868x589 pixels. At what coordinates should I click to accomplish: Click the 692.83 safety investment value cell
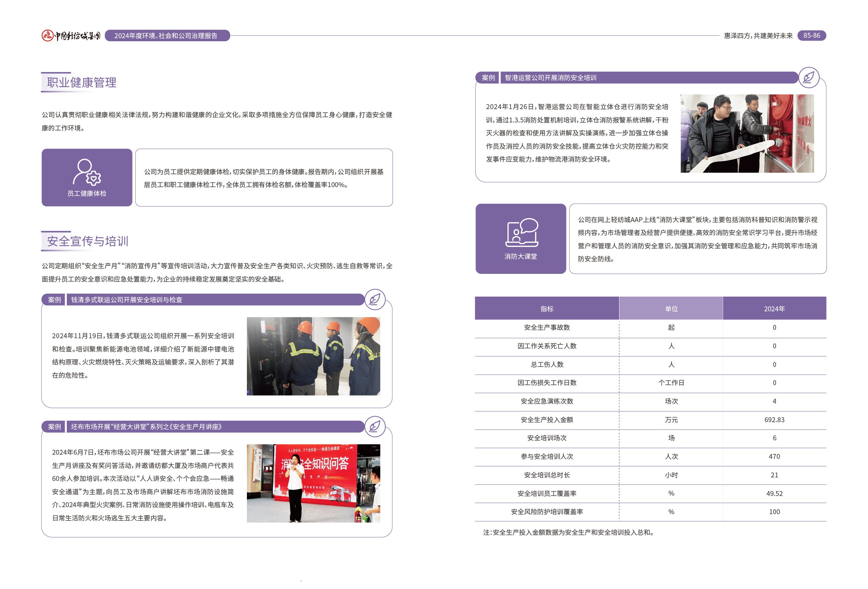click(x=774, y=419)
